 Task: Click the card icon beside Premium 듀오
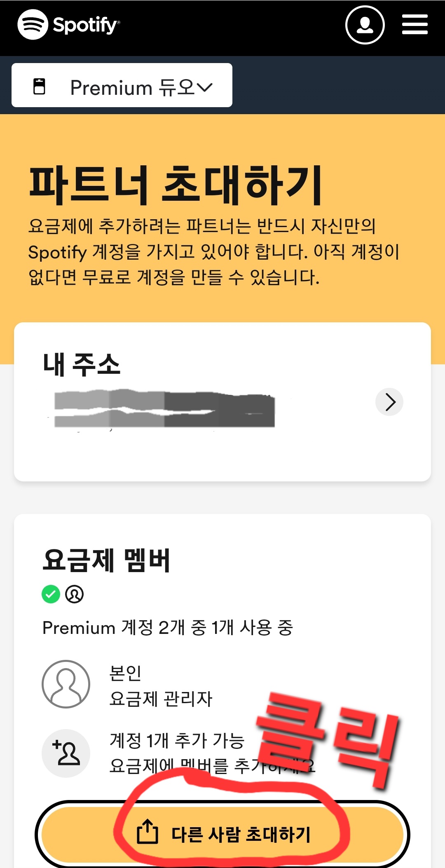(39, 87)
